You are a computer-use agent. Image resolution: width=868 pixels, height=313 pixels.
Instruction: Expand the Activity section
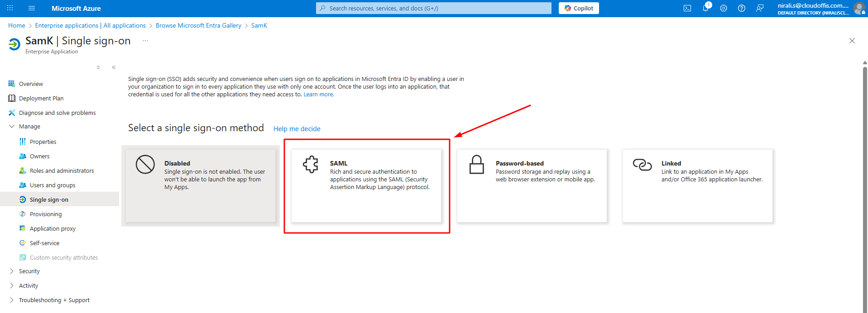12,285
